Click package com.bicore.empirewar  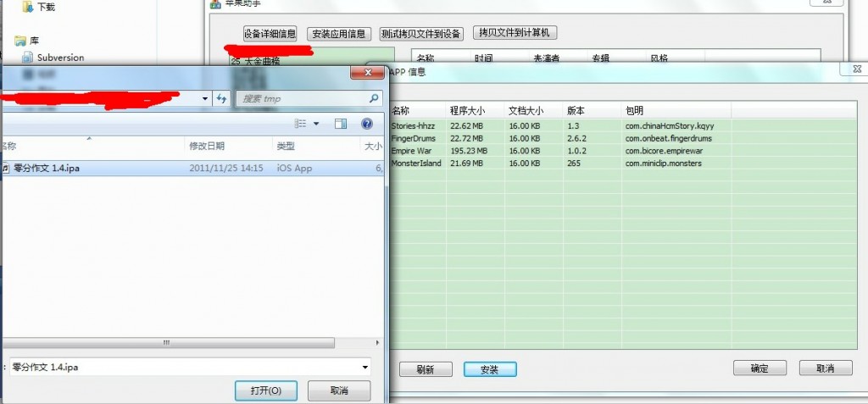point(665,151)
